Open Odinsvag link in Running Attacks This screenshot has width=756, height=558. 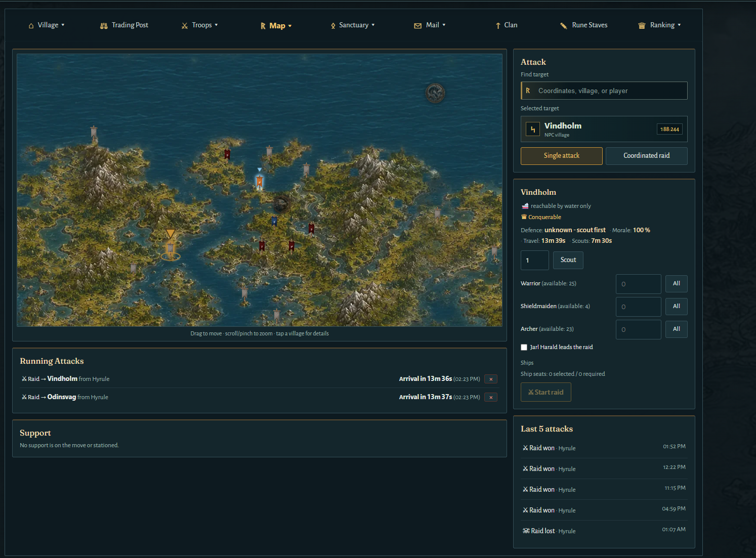click(62, 397)
